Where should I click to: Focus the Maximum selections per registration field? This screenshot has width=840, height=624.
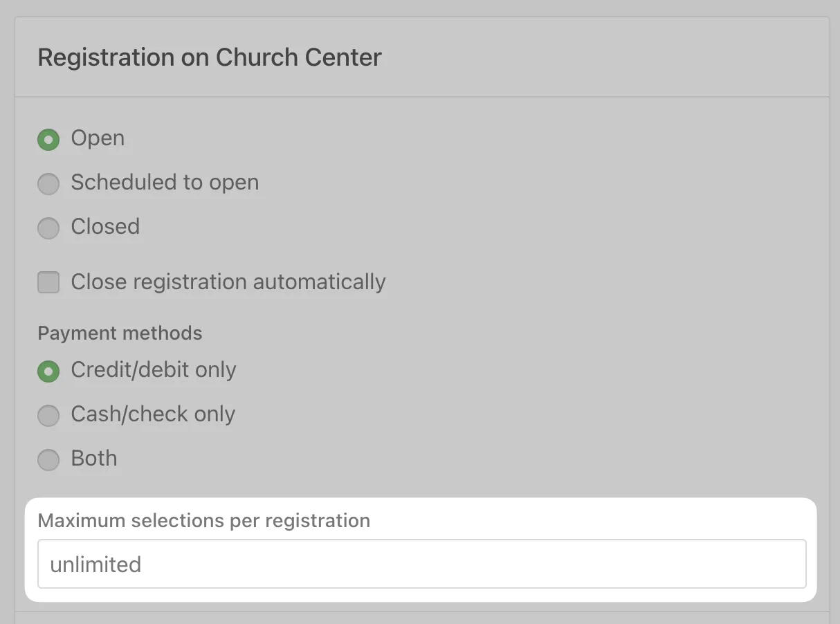pos(421,565)
